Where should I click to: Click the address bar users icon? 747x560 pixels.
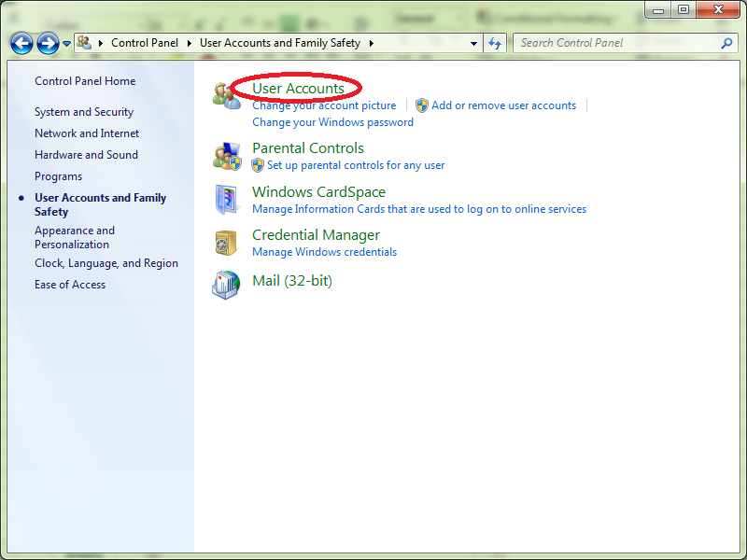point(84,43)
